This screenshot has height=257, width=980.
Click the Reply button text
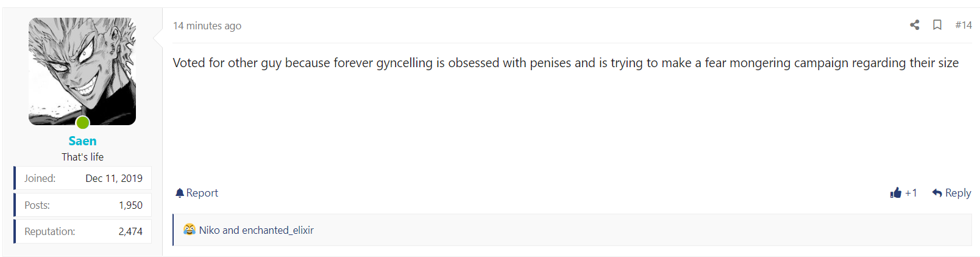point(958,193)
